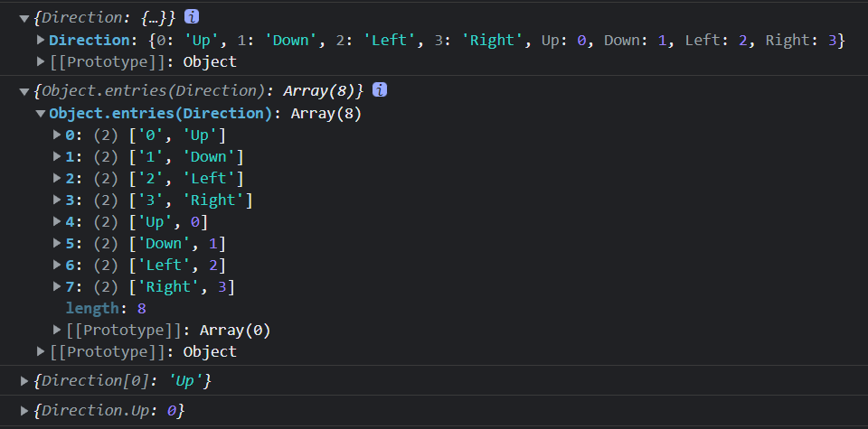Expand array entry 2 ['2', 'Left']
This screenshot has height=429, width=868.
(x=58, y=179)
